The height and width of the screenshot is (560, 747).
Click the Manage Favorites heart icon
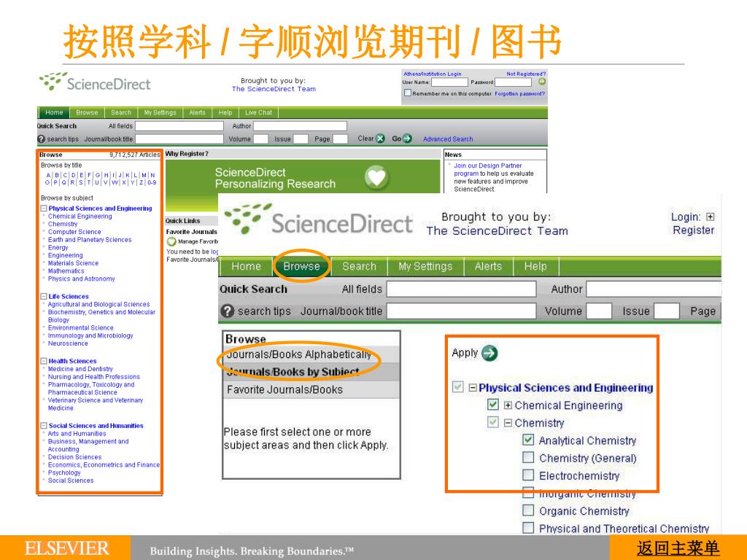(x=171, y=241)
